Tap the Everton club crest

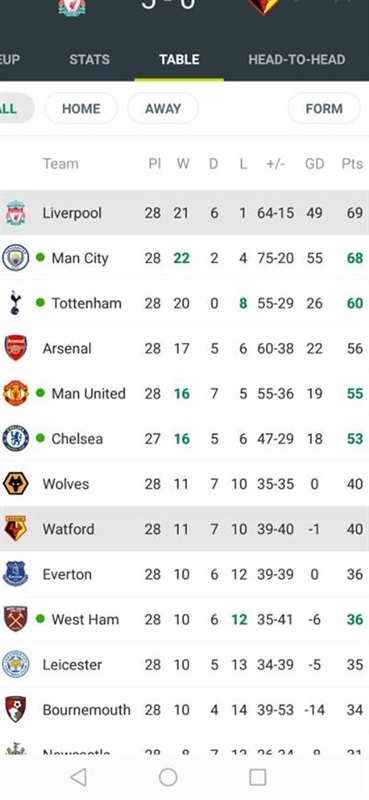coord(16,574)
